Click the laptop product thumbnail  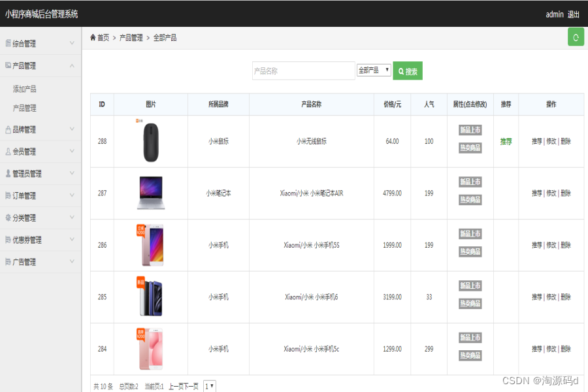coord(151,193)
